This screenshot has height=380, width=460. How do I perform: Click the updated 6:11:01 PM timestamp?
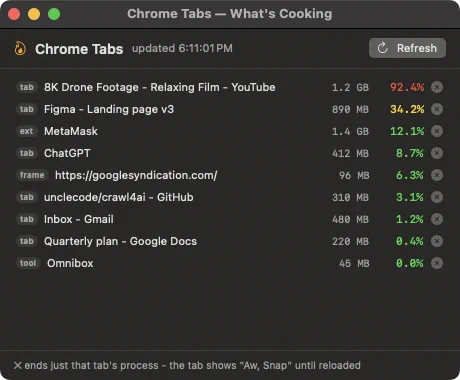pos(182,48)
